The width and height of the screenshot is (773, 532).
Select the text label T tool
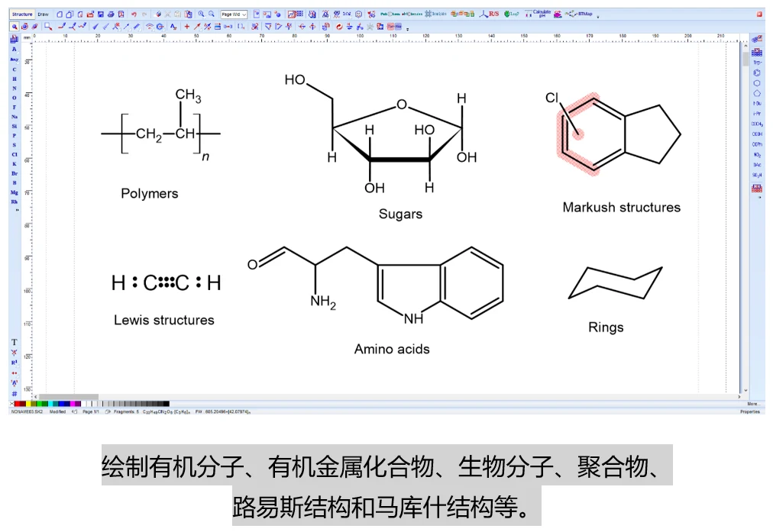[15, 342]
